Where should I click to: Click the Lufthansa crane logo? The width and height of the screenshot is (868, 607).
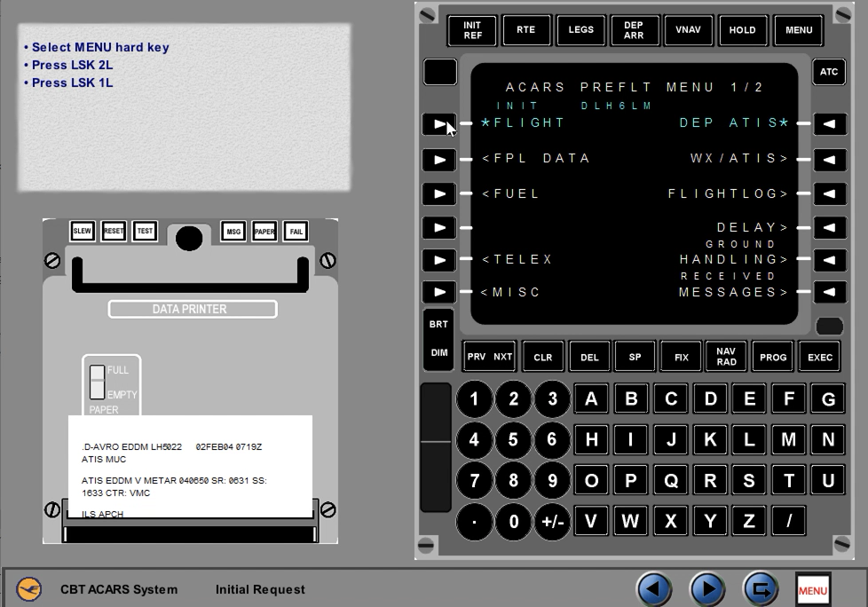coord(29,589)
